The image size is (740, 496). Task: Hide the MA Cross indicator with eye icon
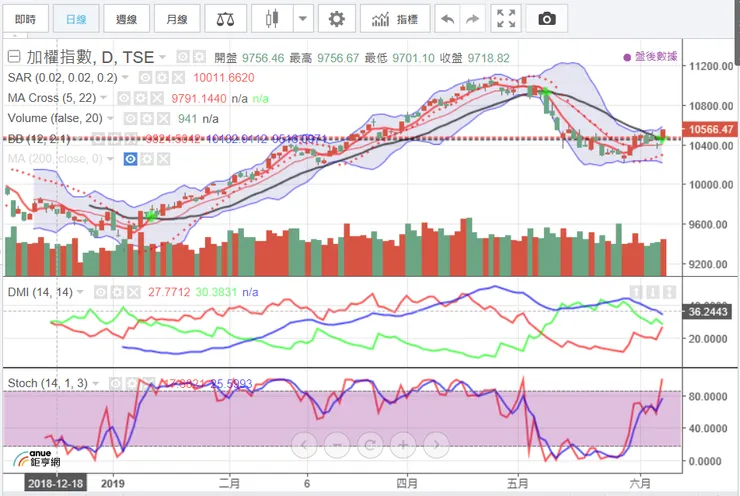click(x=124, y=98)
